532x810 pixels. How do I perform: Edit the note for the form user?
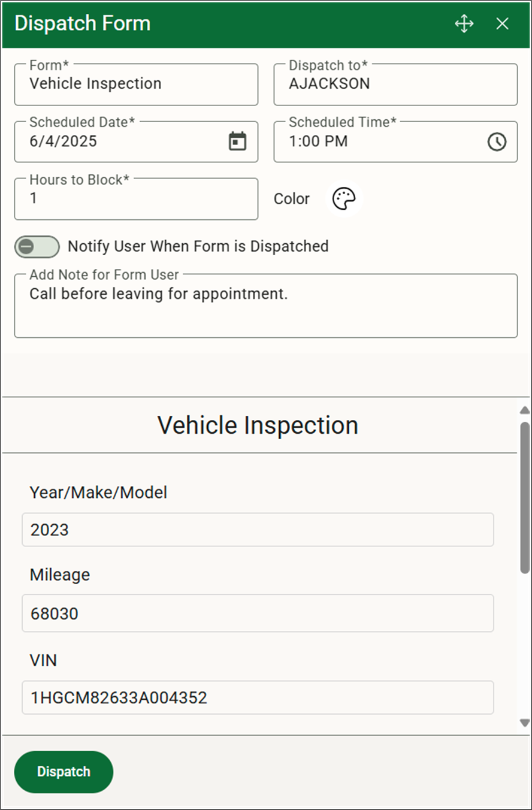point(266,306)
